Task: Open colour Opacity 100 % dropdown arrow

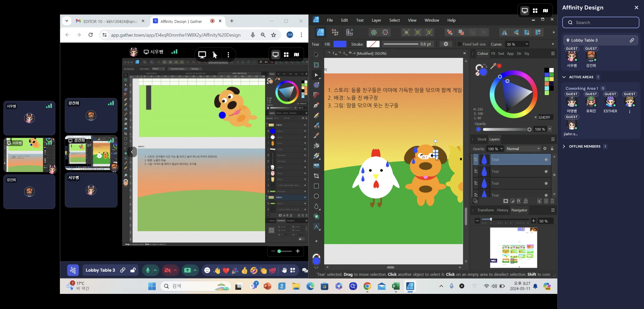Action: pyautogui.click(x=550, y=129)
